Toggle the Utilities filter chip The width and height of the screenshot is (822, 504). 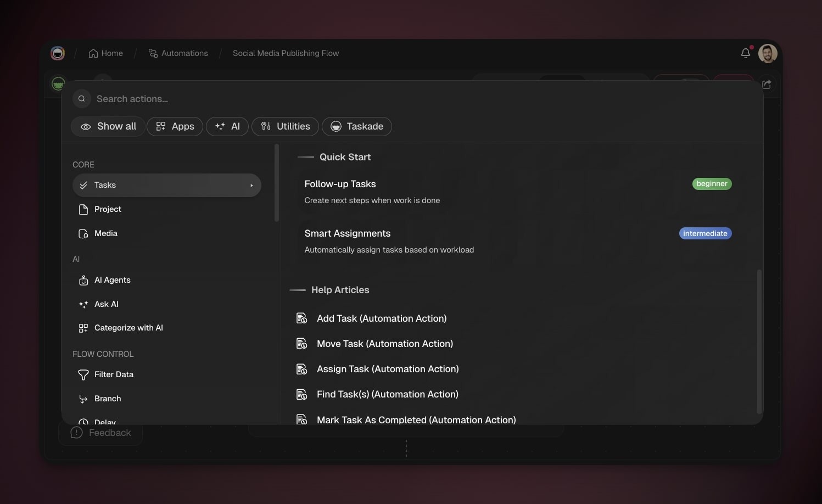coord(284,126)
